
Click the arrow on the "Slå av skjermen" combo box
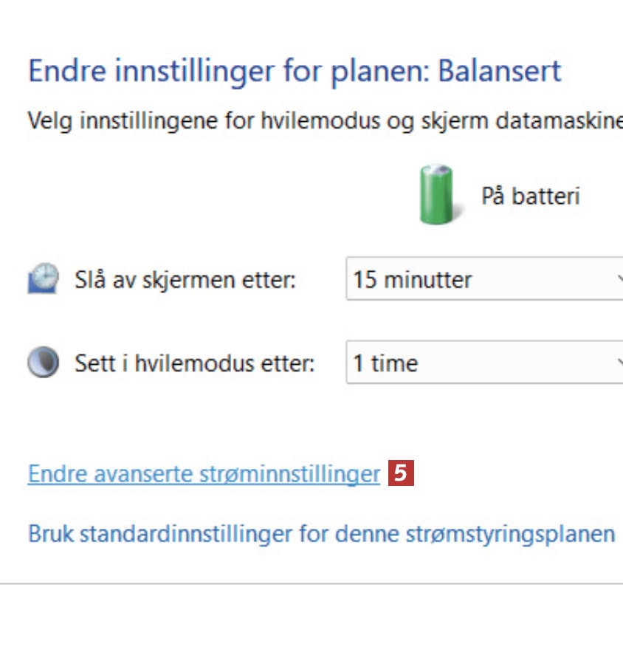tap(619, 279)
